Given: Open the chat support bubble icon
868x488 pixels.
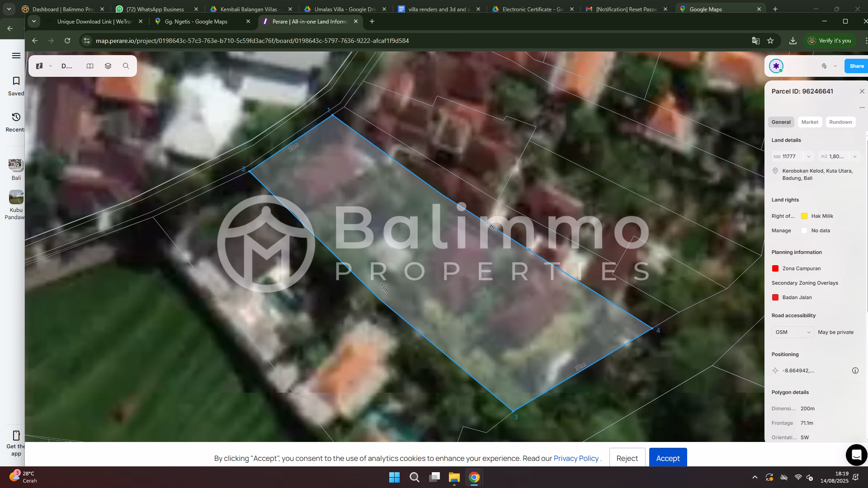Looking at the screenshot, I should point(856,455).
